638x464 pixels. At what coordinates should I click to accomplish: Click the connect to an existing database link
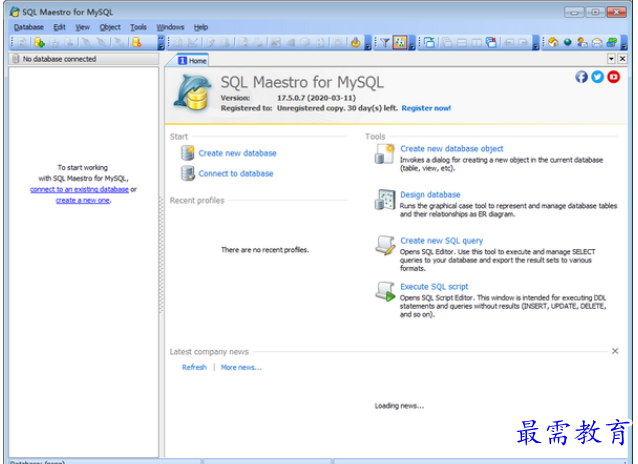79,189
